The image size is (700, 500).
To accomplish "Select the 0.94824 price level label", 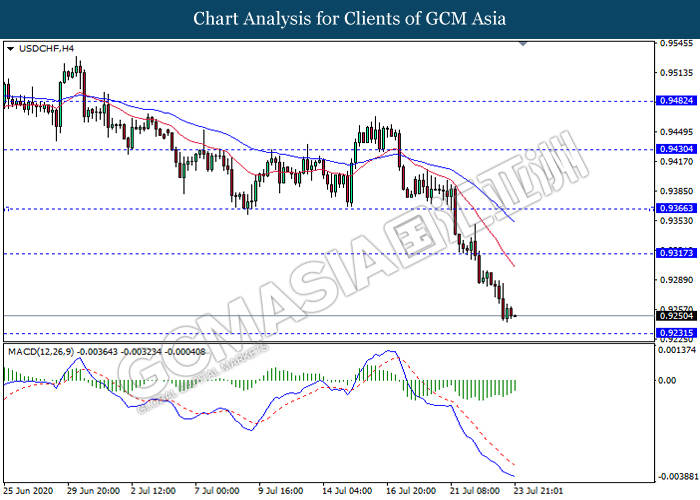I will (676, 100).
